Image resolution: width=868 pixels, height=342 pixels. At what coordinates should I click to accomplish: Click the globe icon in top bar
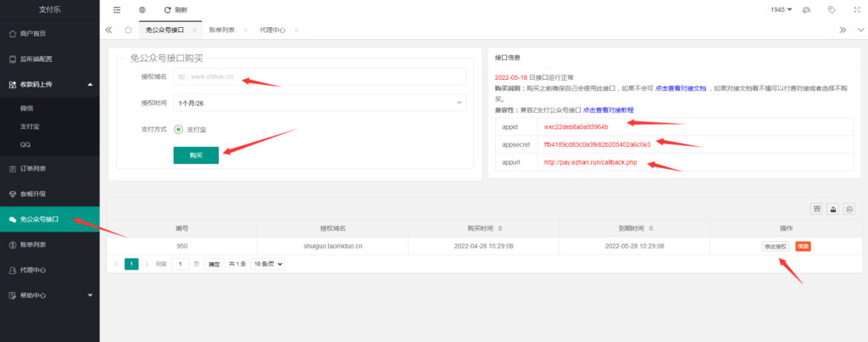[x=142, y=9]
